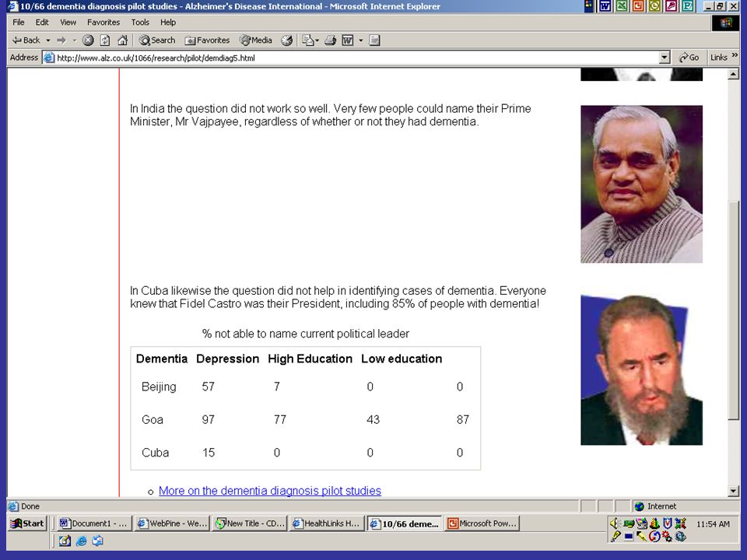Click the Refresh page icon
Screen dimensions: 747x560
pyautogui.click(x=105, y=40)
